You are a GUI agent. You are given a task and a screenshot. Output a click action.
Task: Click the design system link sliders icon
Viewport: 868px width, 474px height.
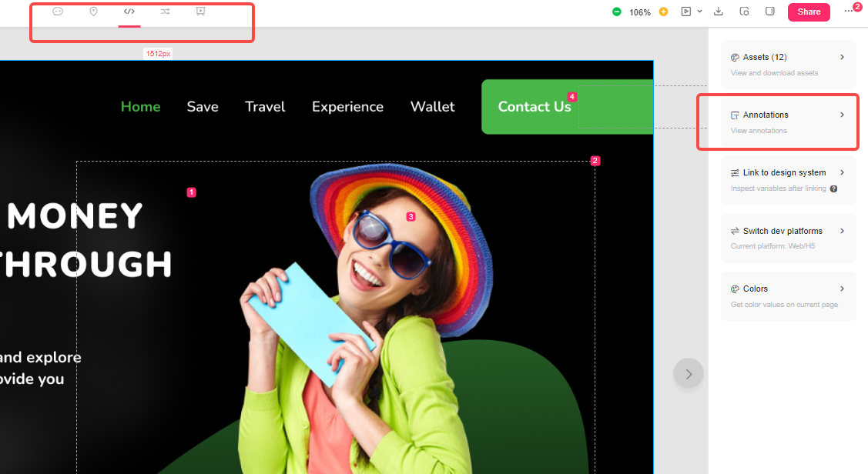coord(735,173)
